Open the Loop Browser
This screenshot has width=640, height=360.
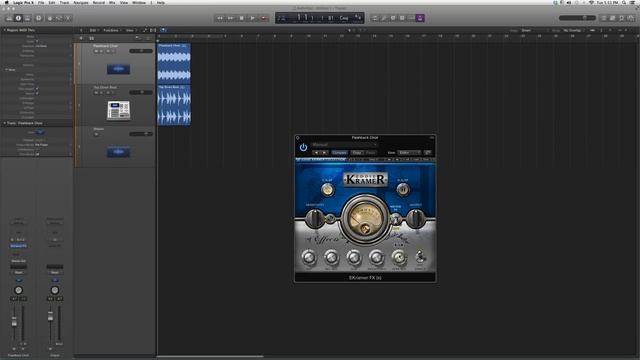coord(622,18)
